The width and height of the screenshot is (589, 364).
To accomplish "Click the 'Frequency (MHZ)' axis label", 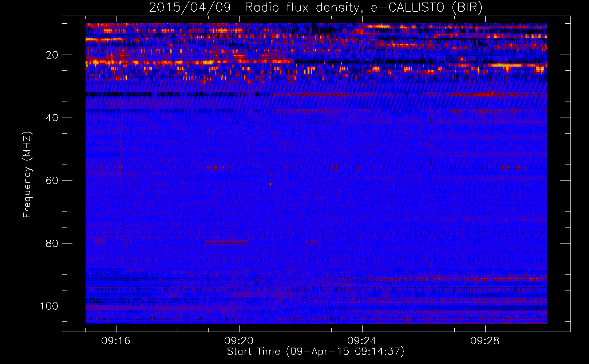I will [27, 175].
